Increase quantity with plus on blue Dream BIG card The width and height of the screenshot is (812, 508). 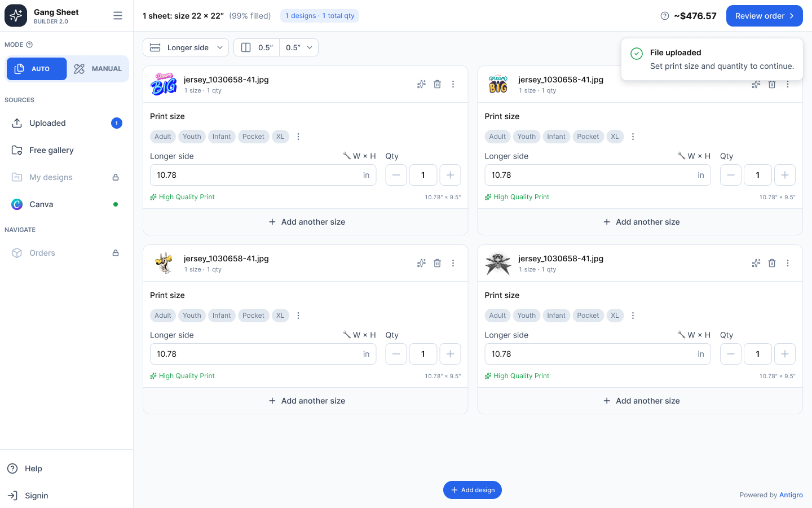tap(450, 175)
